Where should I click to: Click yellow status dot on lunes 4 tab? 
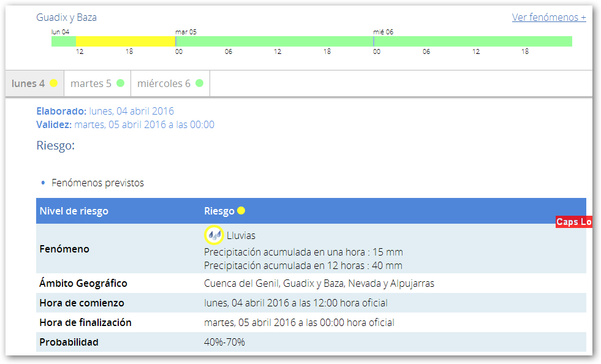pyautogui.click(x=54, y=83)
